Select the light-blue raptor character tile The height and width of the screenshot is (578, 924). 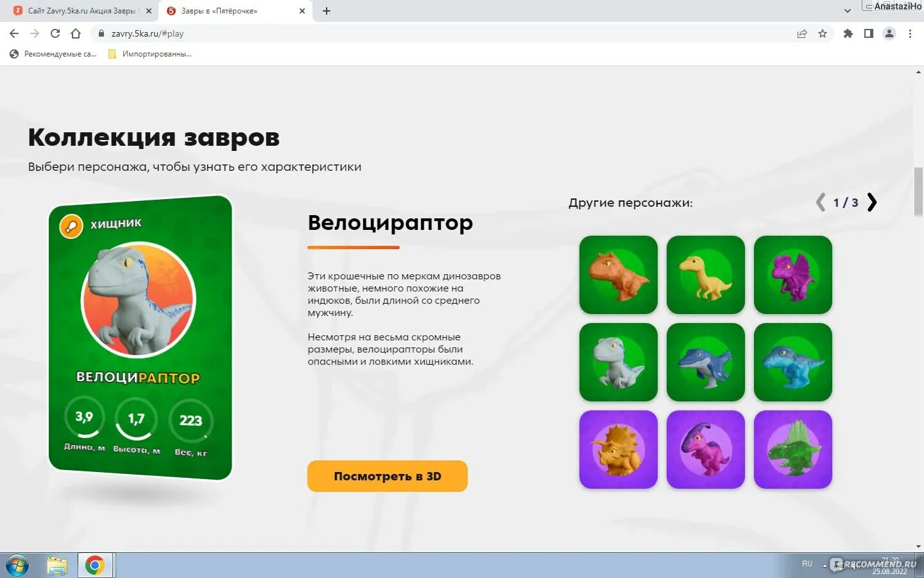[x=793, y=362]
